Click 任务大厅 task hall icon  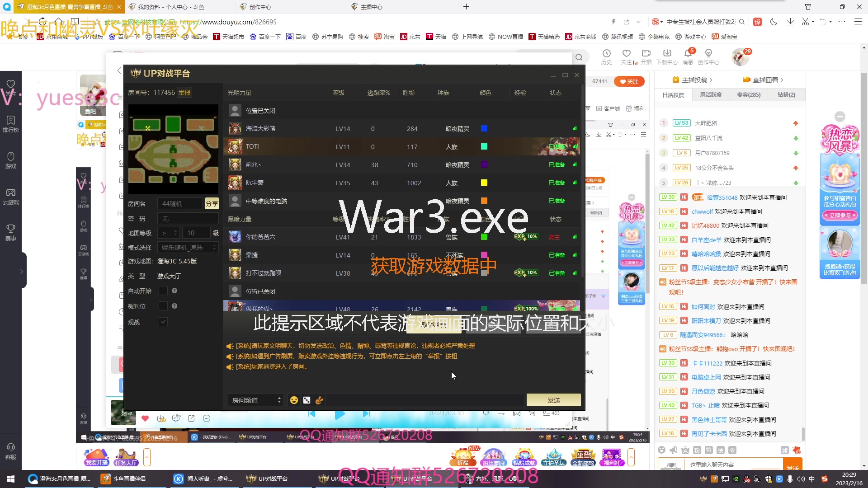126,457
